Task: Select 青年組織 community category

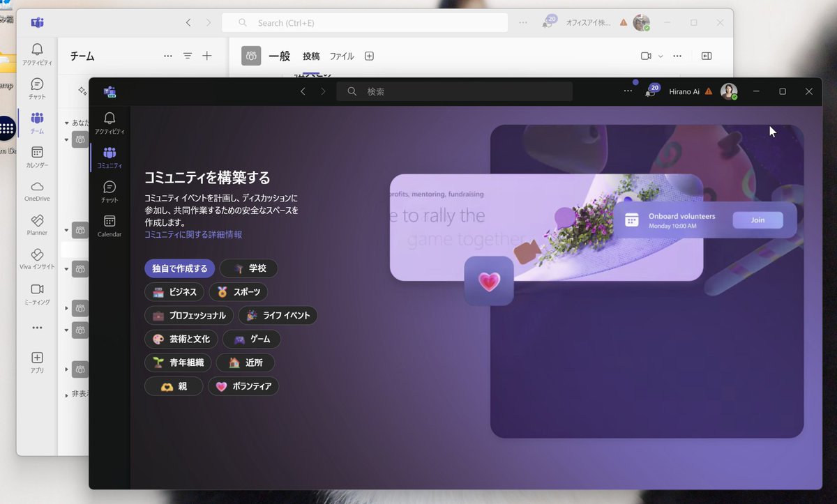Action: coord(178,362)
